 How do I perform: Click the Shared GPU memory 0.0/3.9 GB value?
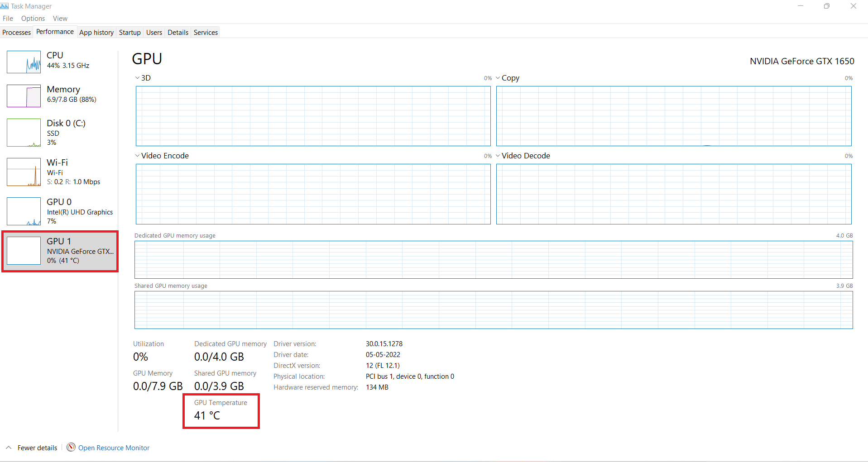(x=219, y=386)
